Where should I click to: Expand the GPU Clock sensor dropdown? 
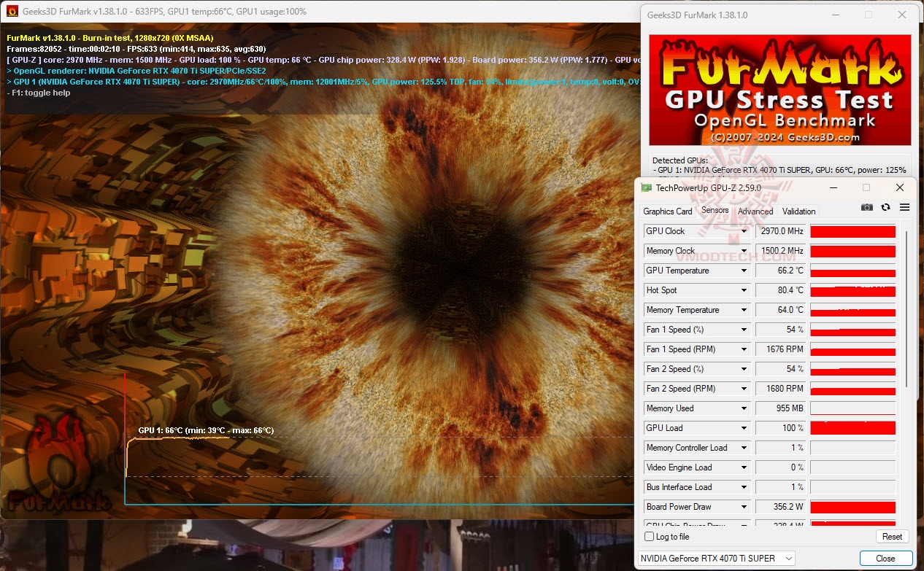coord(744,231)
